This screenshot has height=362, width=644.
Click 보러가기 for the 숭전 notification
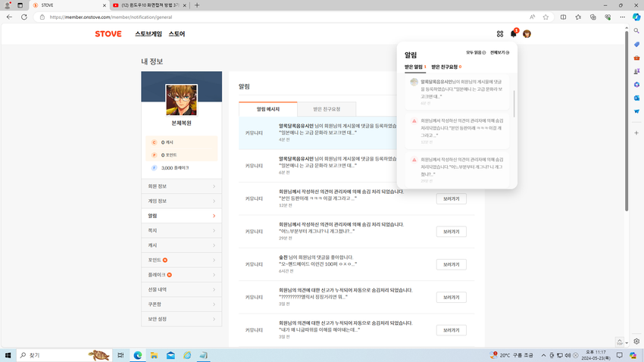point(451,264)
